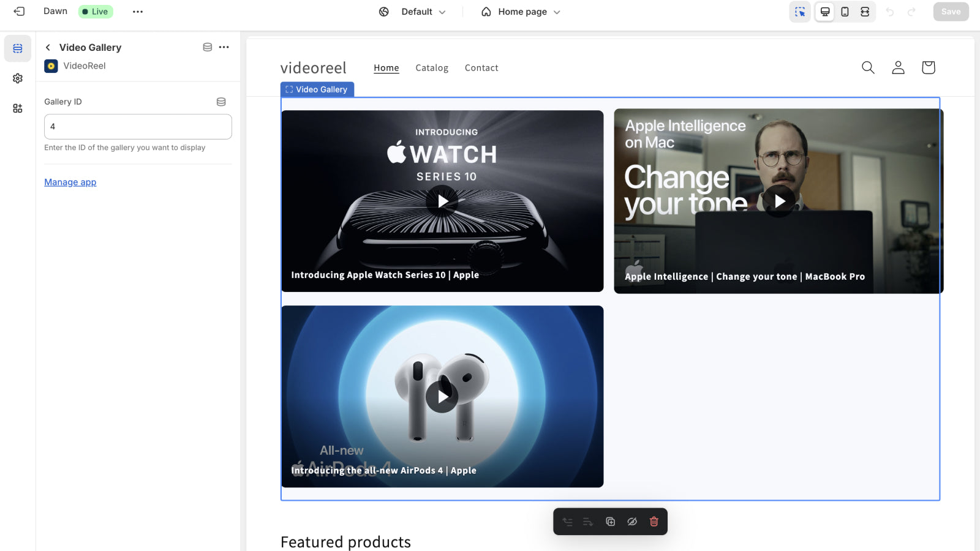Image resolution: width=980 pixels, height=551 pixels.
Task: Open the Theme settings gear icon
Action: (17, 78)
